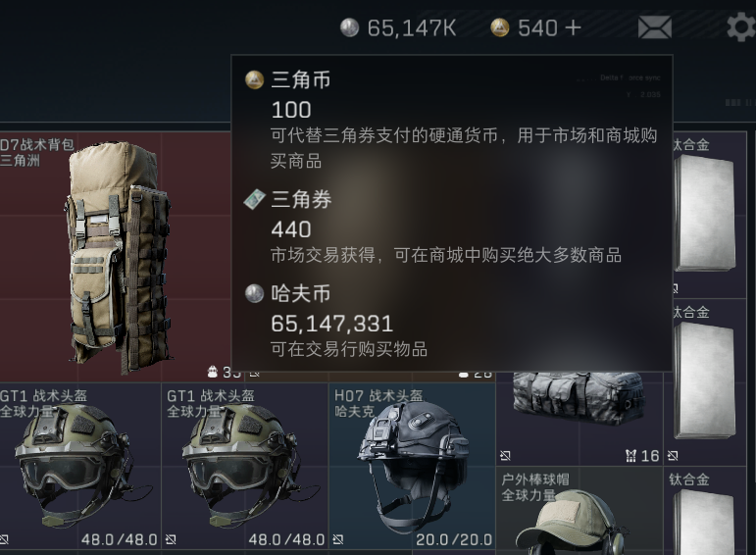
Task: Select the second GT1 tactical helmet
Action: [245, 467]
